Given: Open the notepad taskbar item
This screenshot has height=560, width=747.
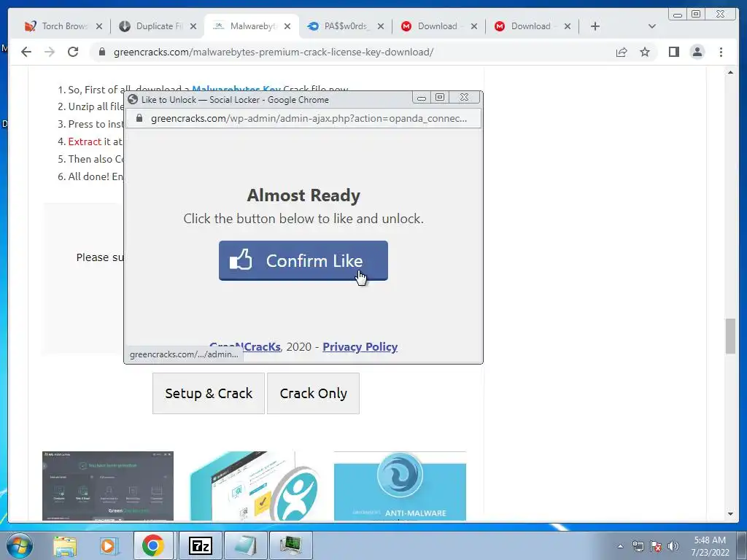Looking at the screenshot, I should 246,545.
